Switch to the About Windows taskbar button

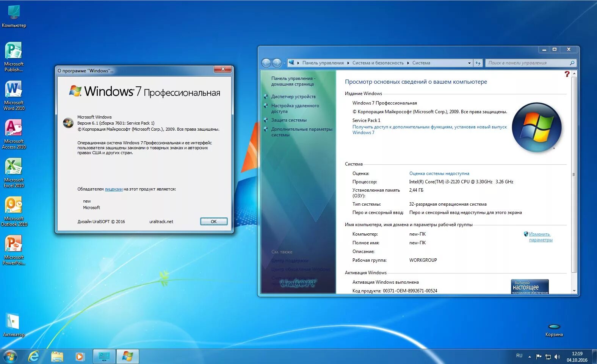click(128, 356)
